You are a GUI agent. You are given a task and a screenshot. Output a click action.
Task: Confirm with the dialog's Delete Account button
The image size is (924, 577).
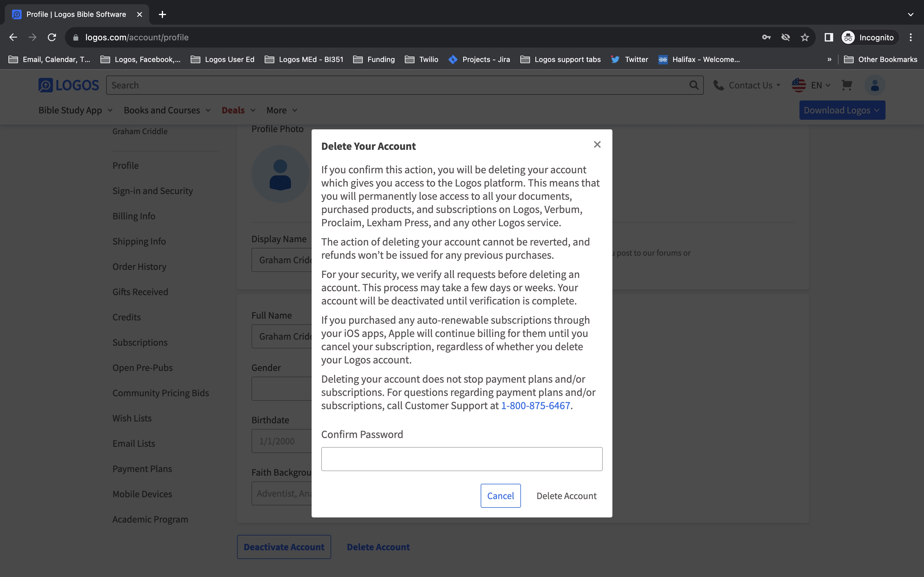(566, 496)
